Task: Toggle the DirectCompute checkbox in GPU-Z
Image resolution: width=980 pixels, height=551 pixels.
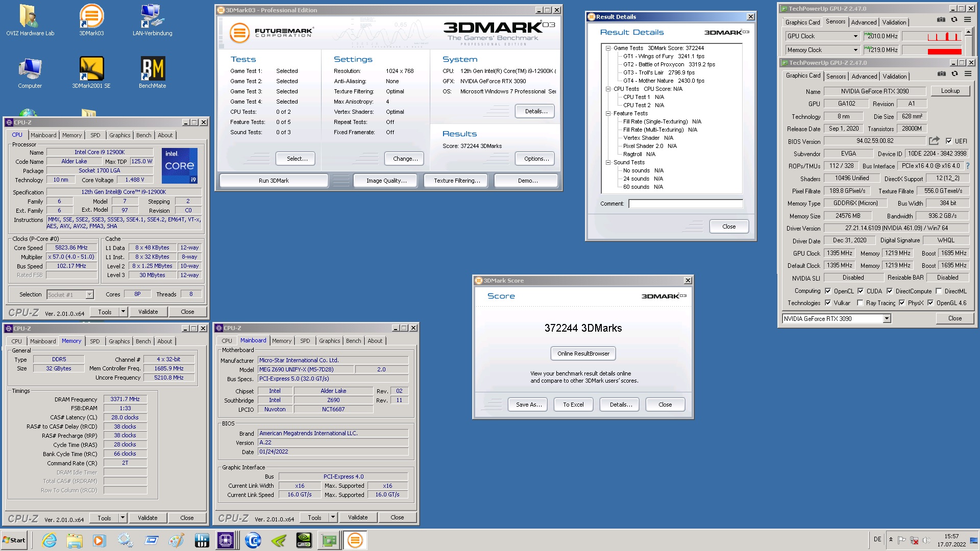Action: tap(890, 291)
